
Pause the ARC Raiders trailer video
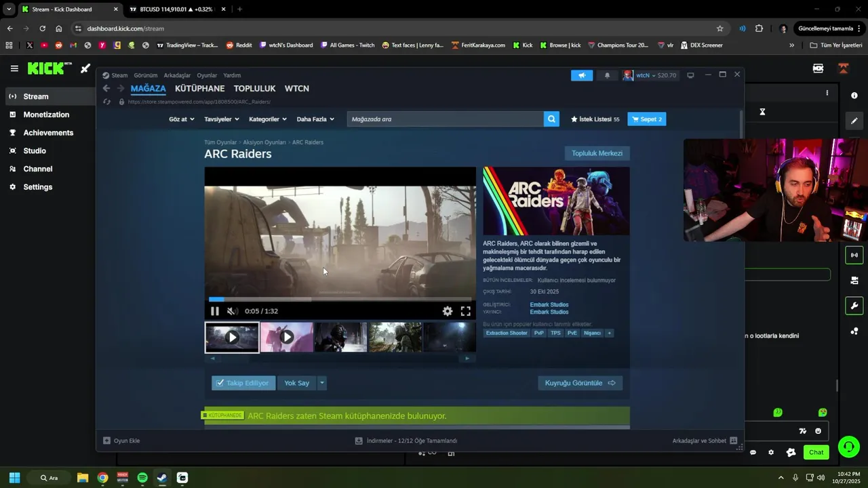point(215,311)
